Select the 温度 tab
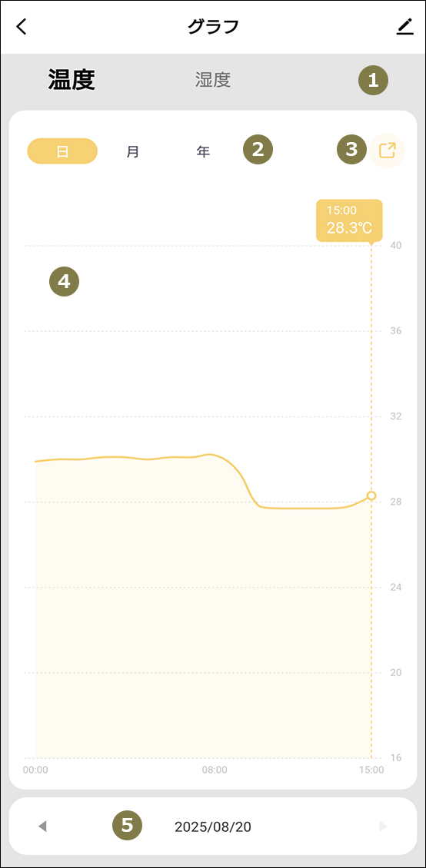 click(x=72, y=79)
